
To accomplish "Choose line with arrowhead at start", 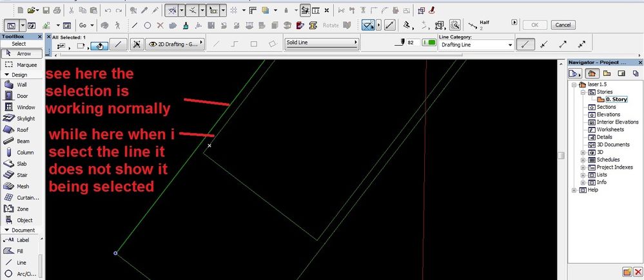I will pos(544,44).
